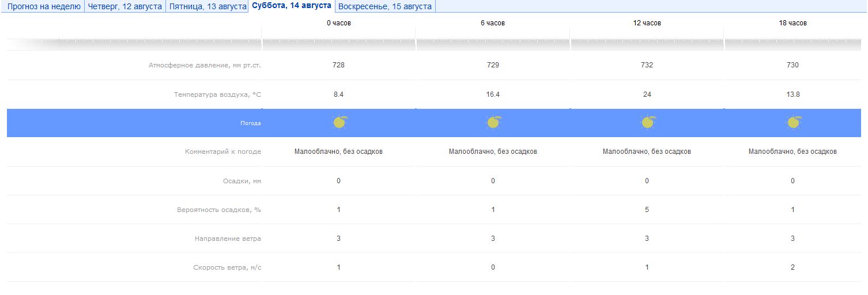The width and height of the screenshot is (868, 295).
Task: Click the weather icon for 12 часов
Action: (x=647, y=123)
